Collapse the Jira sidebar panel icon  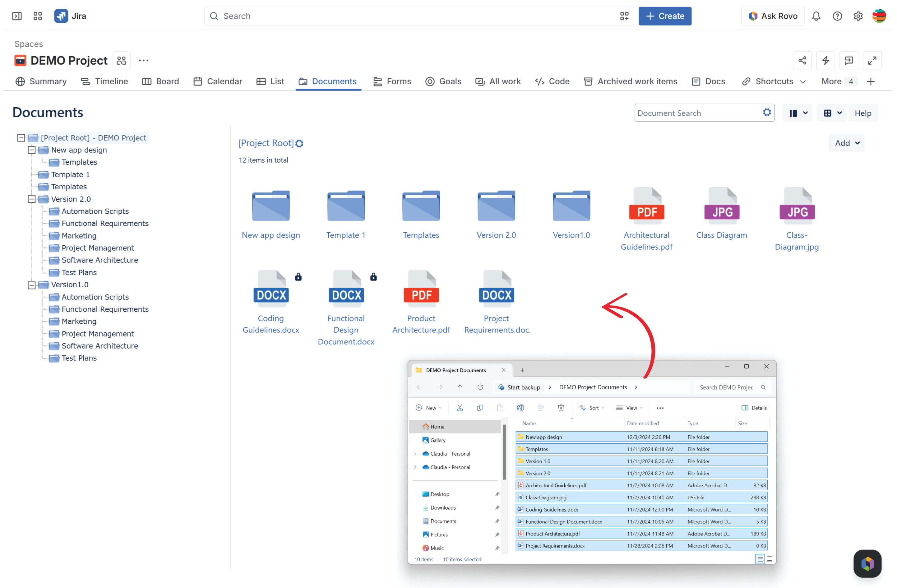17,16
